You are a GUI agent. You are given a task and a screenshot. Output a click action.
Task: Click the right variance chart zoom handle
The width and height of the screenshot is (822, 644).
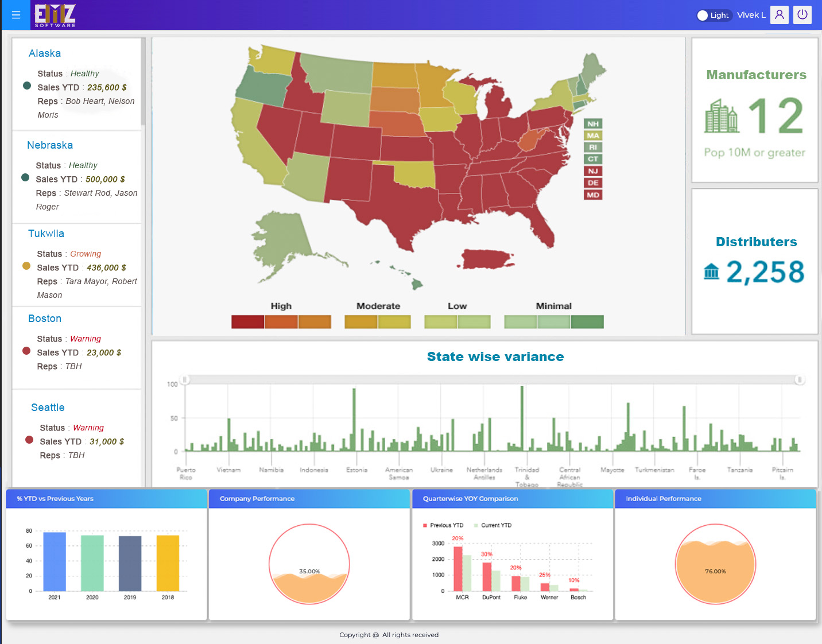[799, 379]
